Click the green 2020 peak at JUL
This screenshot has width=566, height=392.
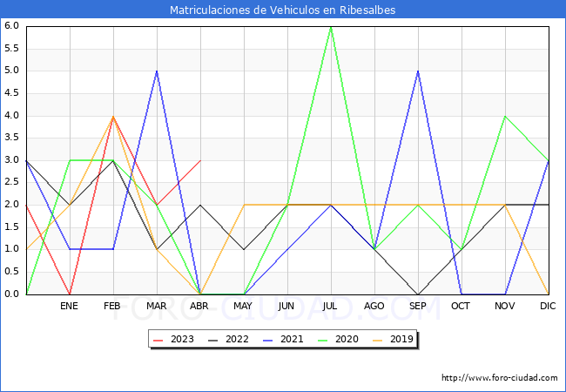click(331, 27)
